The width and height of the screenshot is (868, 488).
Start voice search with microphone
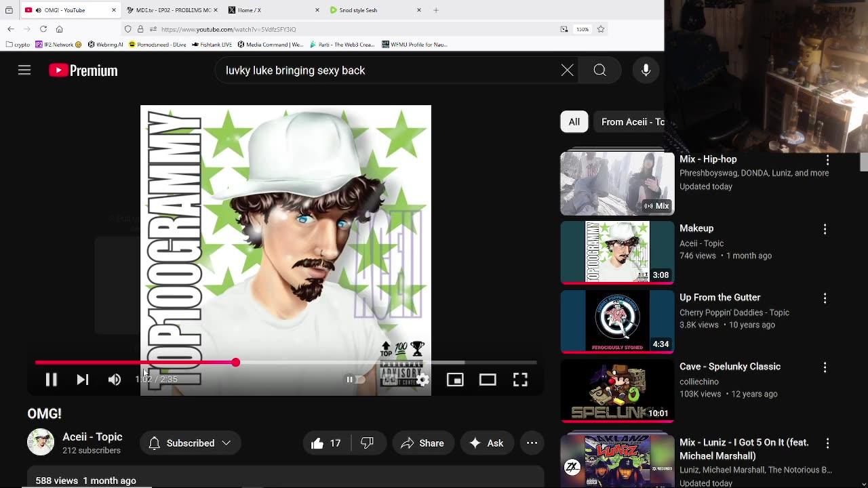click(646, 70)
